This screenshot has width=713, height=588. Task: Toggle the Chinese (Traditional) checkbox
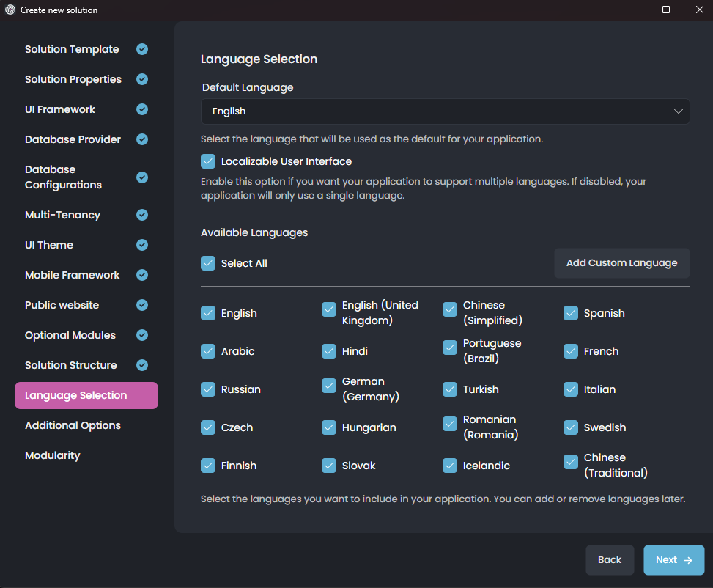[x=570, y=462]
